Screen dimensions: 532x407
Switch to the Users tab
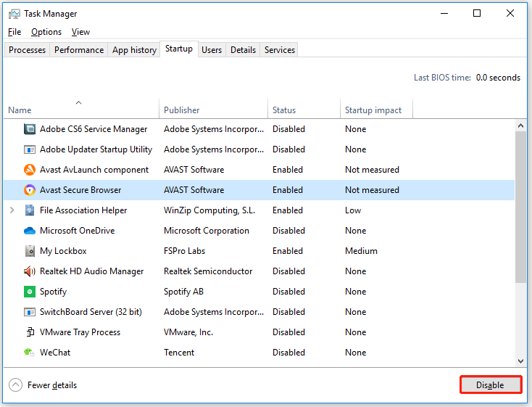(212, 50)
